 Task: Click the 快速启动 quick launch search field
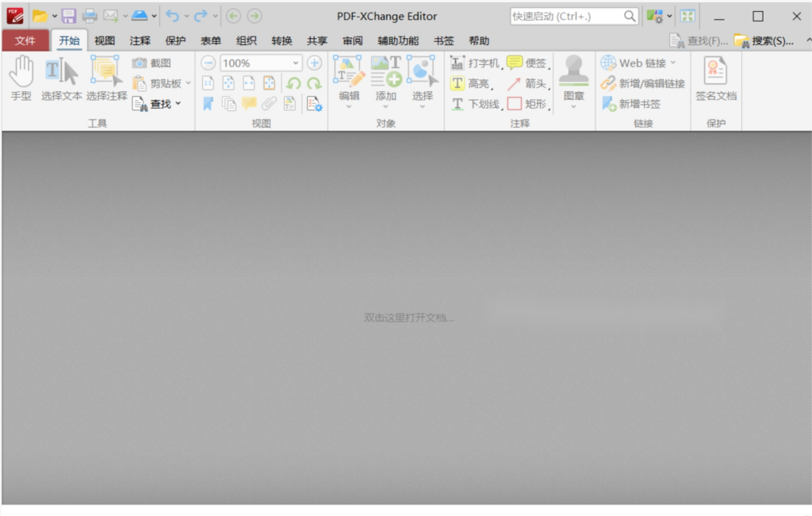click(566, 16)
